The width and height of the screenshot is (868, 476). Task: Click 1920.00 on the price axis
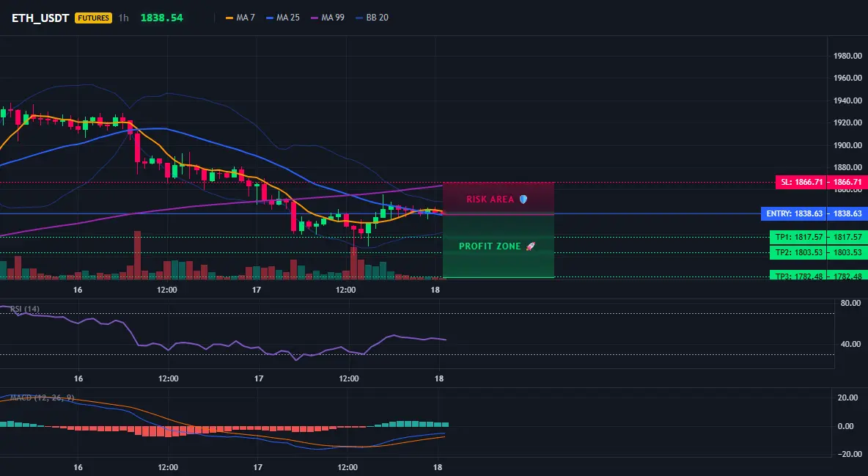click(x=847, y=123)
